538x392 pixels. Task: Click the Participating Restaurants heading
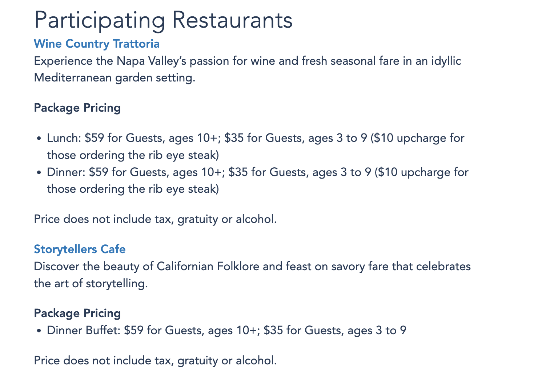pyautogui.click(x=163, y=20)
